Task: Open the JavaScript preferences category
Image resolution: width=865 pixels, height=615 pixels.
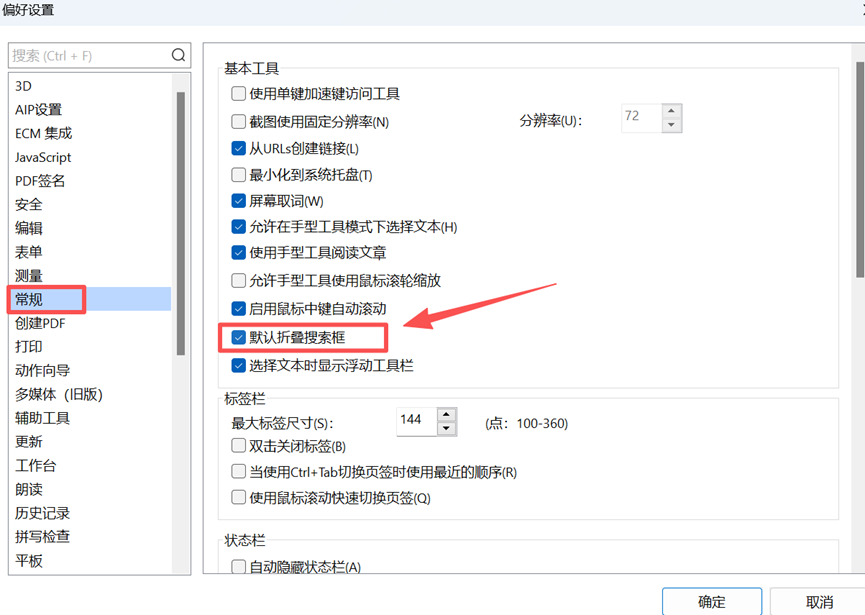Action: (43, 157)
